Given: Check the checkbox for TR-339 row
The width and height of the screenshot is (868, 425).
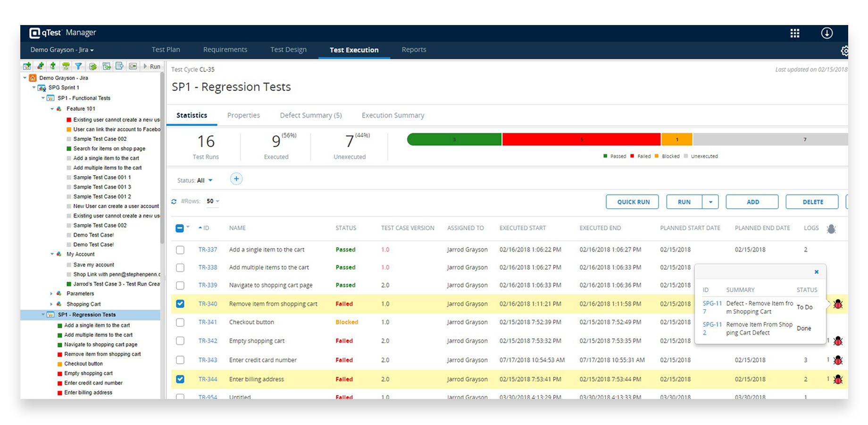Looking at the screenshot, I should tap(180, 285).
